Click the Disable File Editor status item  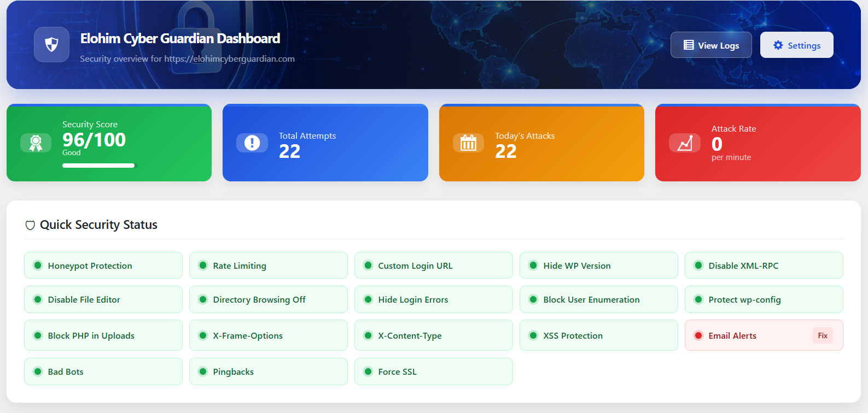(103, 299)
